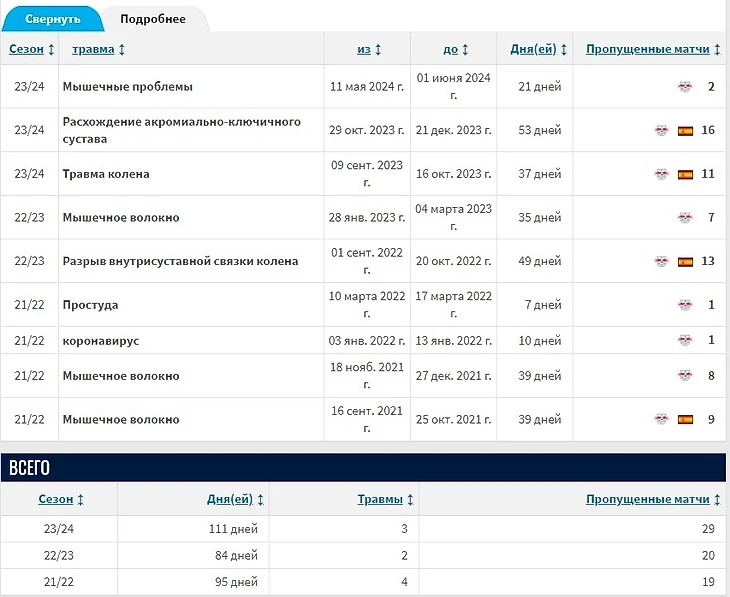Switch to the Подробнее tab

(152, 19)
